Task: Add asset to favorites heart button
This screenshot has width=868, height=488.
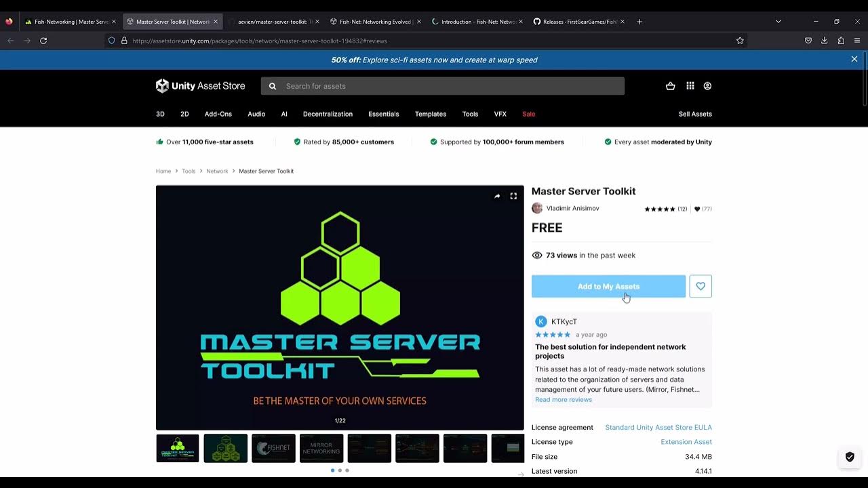Action: [x=701, y=286]
